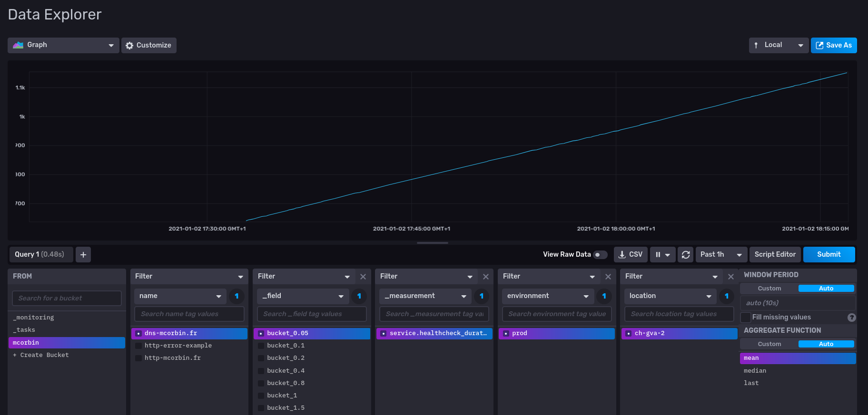Screen dimensions: 868x415
Task: Select Auto aggregate function tab
Action: [x=826, y=344]
